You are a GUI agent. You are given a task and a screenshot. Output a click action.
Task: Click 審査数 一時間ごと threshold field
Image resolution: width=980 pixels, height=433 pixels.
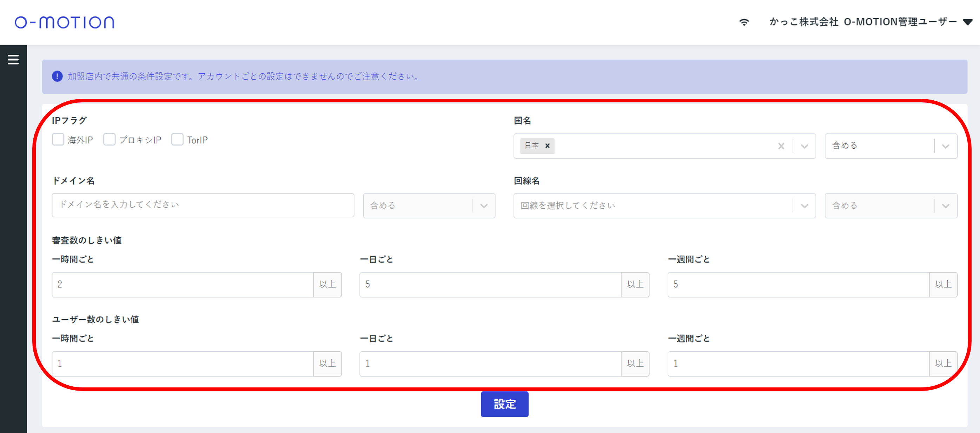coord(183,284)
